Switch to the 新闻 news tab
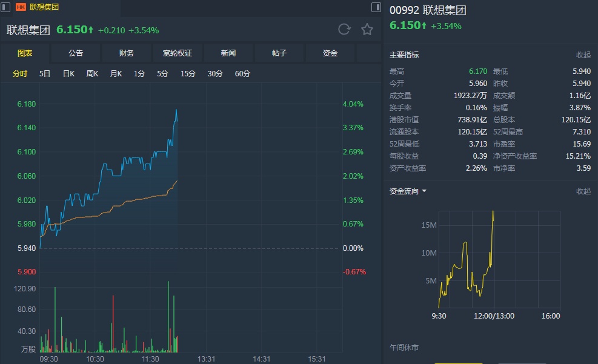Viewport: 598px width, 364px height. [x=228, y=53]
